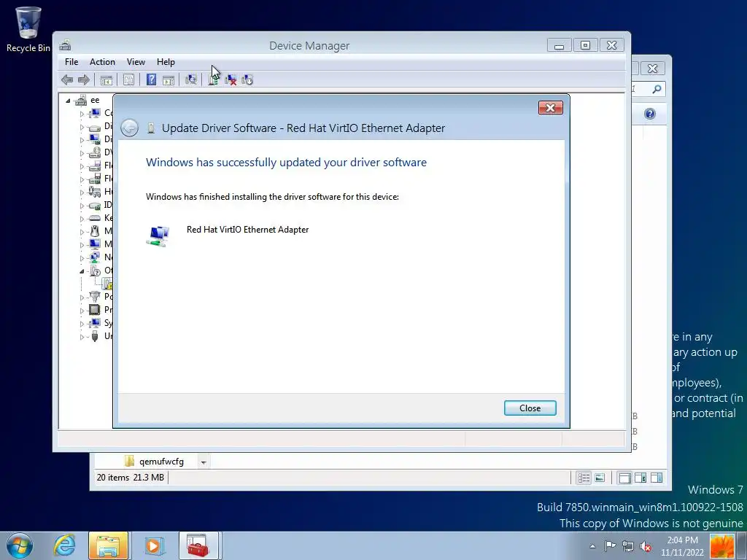
Task: Click the qemufwcfg folder in Explorer
Action: [155, 462]
